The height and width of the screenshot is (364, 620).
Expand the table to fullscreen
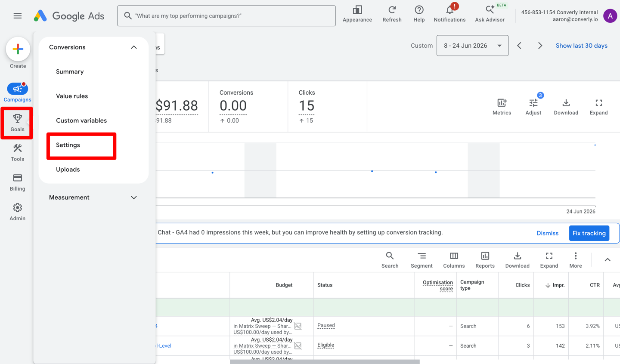pos(549,260)
